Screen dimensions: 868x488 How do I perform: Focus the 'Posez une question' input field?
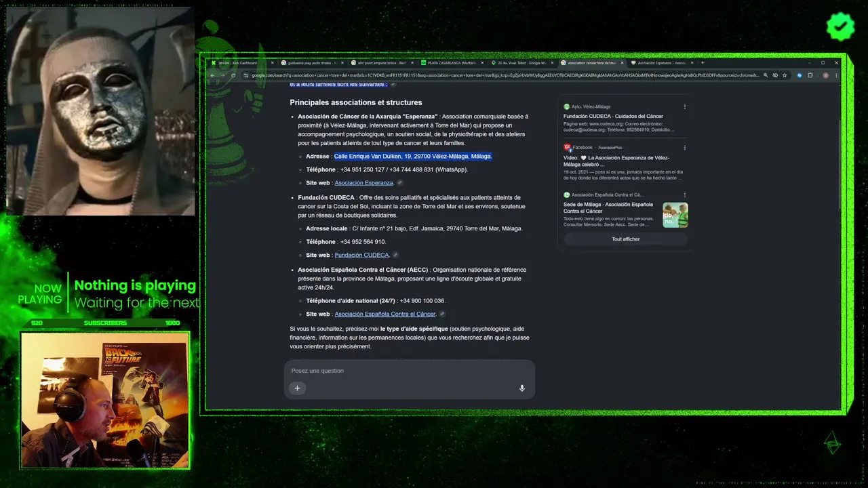pos(409,371)
